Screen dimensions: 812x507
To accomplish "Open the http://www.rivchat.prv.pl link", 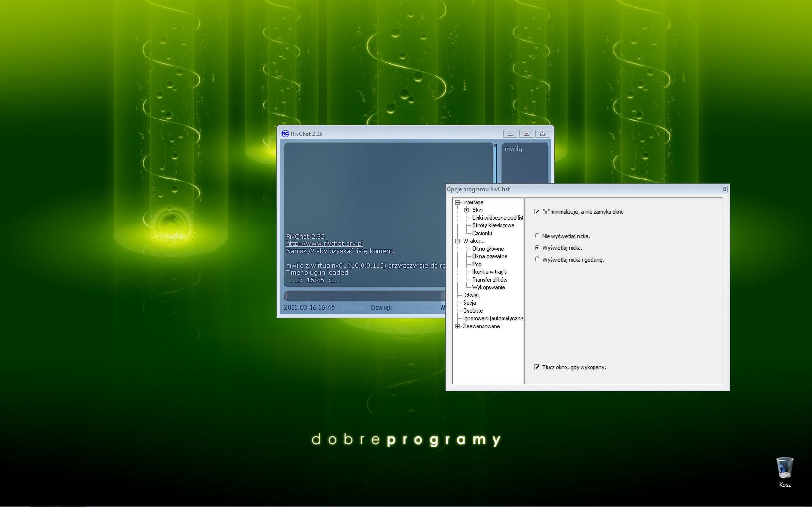I will [x=324, y=243].
